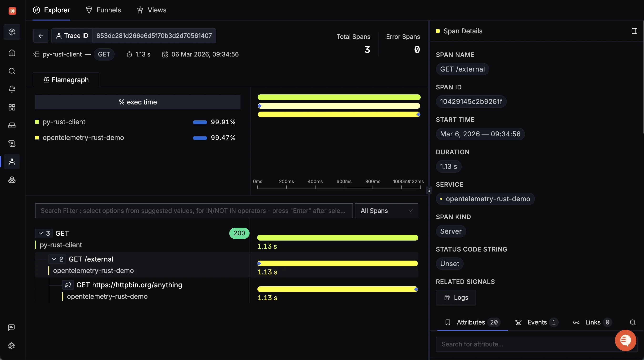Collapse the root GET span with 3 children

coord(41,233)
